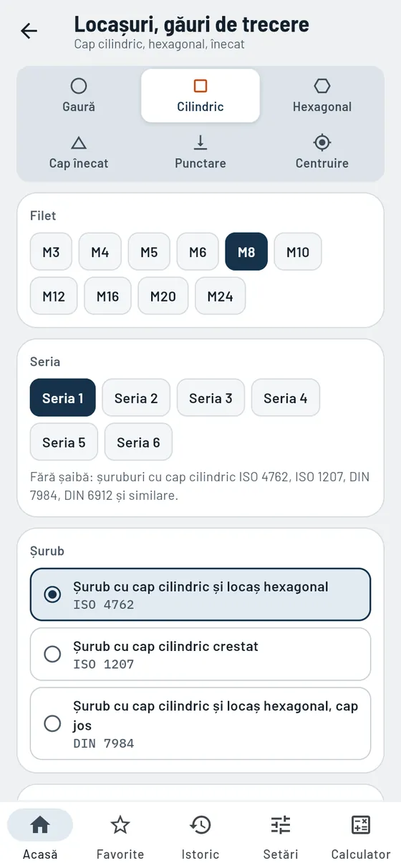Choose M3 thread size

pos(51,251)
